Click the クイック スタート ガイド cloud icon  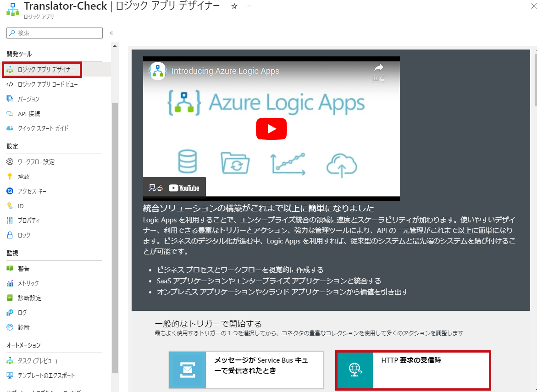[x=10, y=128]
